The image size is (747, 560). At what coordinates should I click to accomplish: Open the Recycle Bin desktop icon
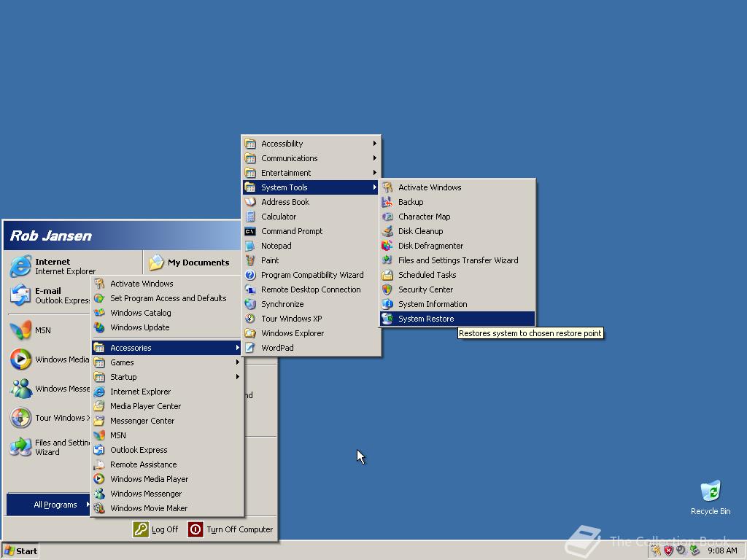[711, 497]
